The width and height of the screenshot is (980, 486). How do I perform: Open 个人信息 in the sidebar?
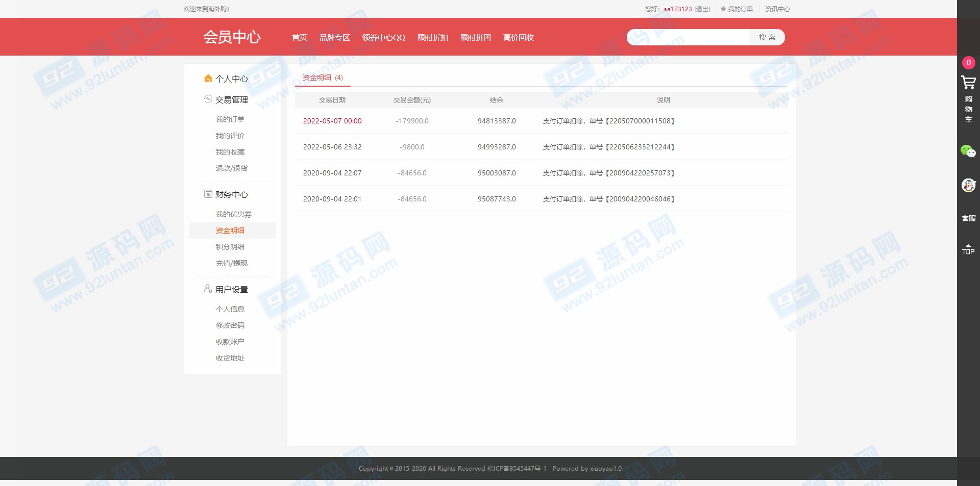pyautogui.click(x=230, y=309)
